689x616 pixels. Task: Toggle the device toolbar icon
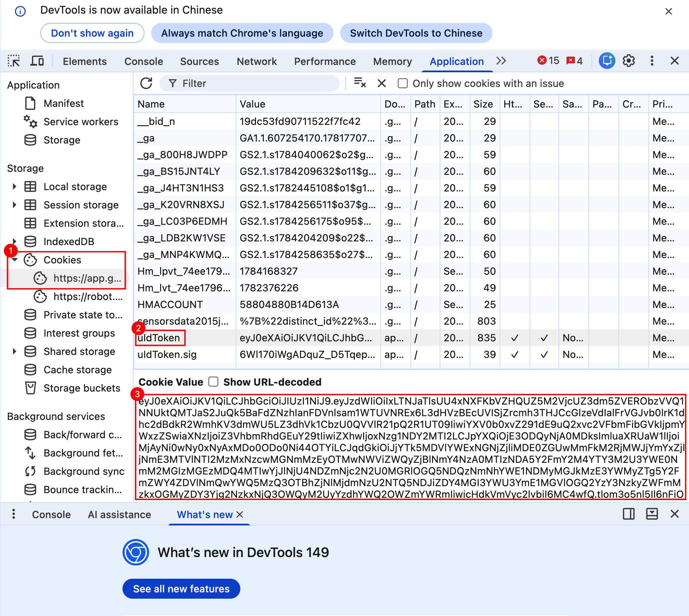click(x=37, y=61)
